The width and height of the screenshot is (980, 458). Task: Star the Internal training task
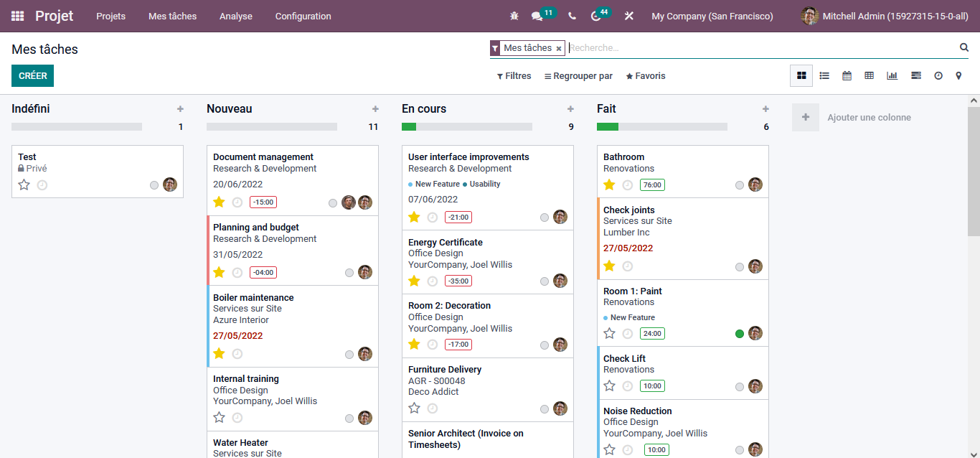click(219, 417)
